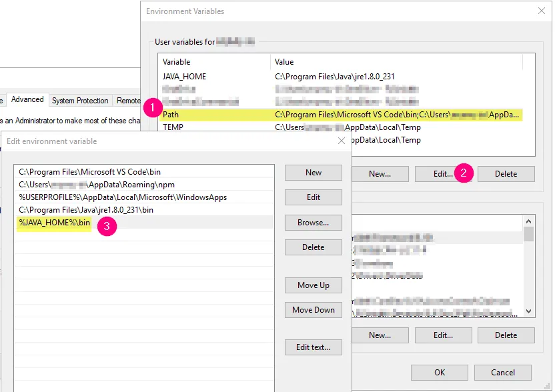Click the JAVA_HOME value C:\Program Files\Java\jre1.8.0_231

tap(334, 77)
